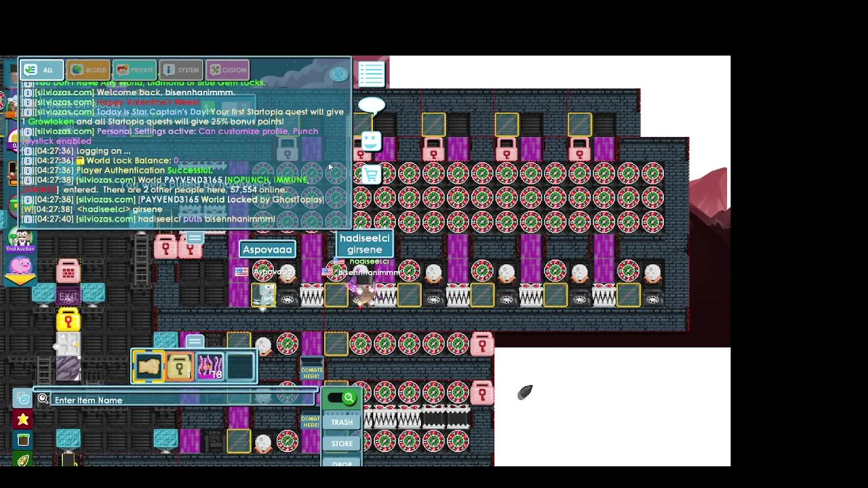868x488 pixels.
Task: Open the PRIVATE chat tab
Action: [134, 70]
